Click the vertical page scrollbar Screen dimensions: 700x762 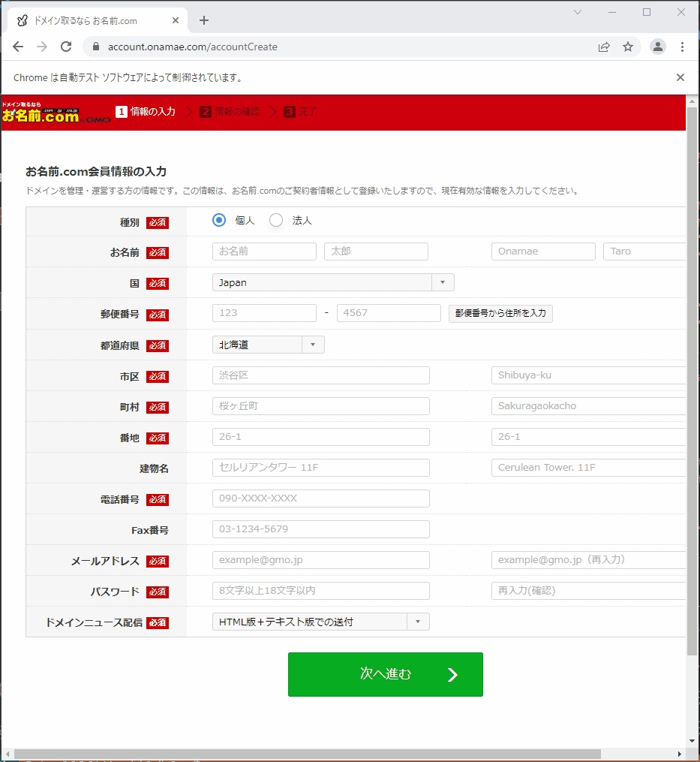coord(692,381)
